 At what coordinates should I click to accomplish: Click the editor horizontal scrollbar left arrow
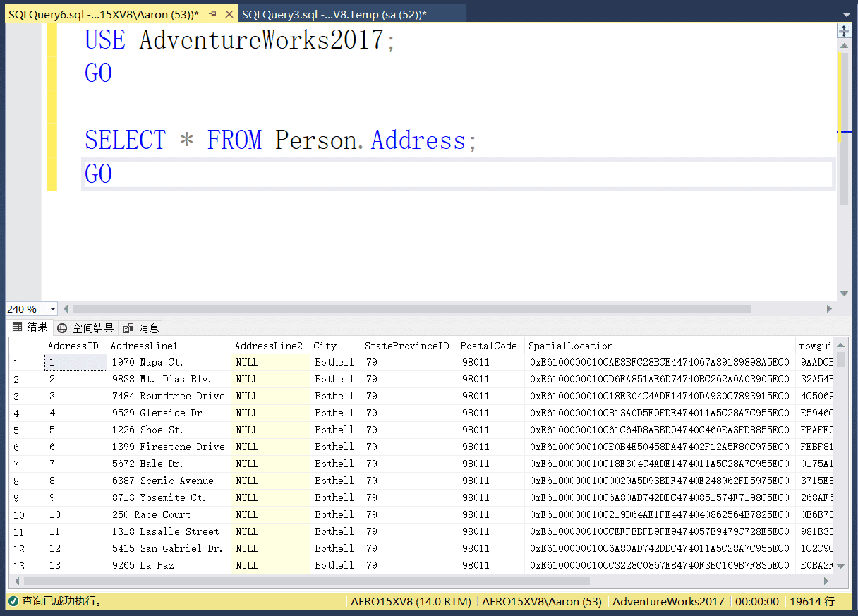click(x=66, y=308)
